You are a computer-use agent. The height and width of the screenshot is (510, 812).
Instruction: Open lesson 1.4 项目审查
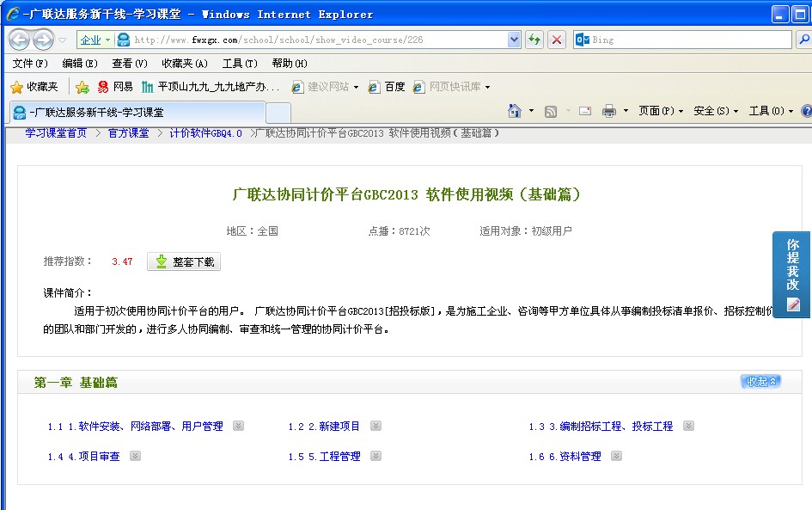pos(83,457)
